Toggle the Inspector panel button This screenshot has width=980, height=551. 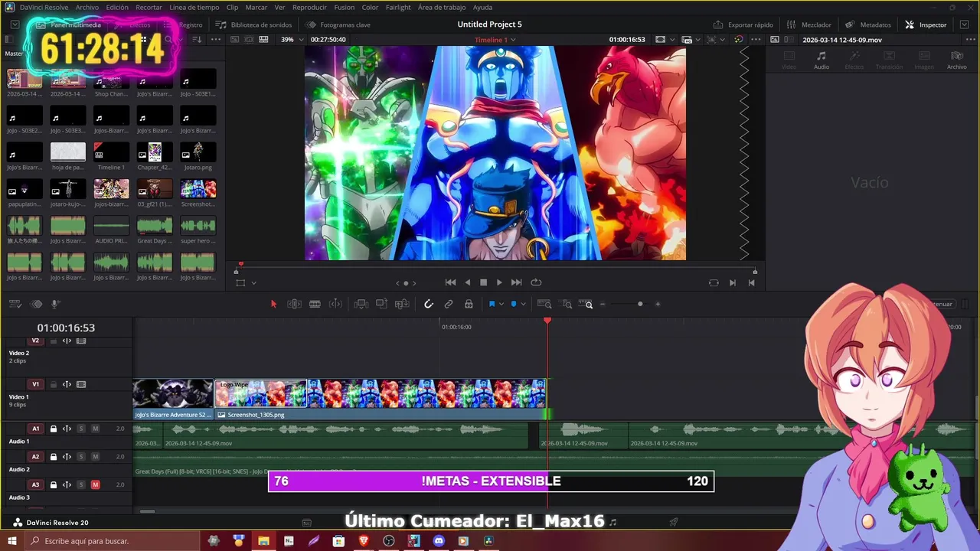[x=926, y=24]
